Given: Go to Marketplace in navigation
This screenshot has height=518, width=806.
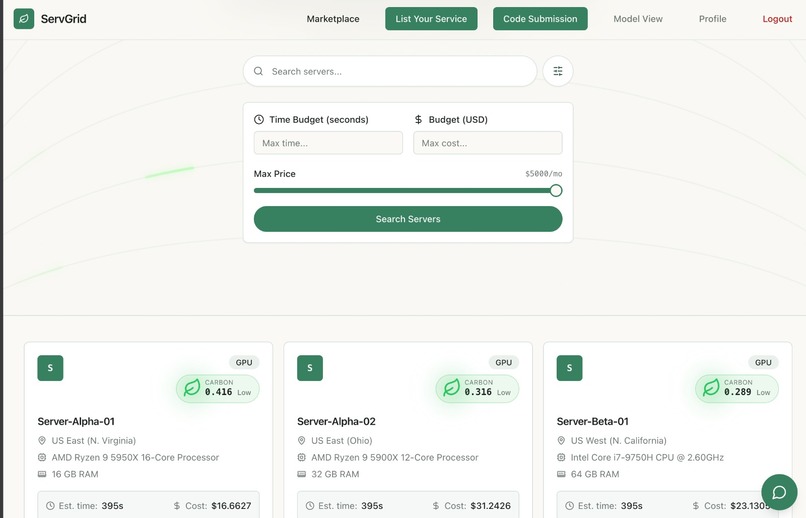Looking at the screenshot, I should (333, 19).
